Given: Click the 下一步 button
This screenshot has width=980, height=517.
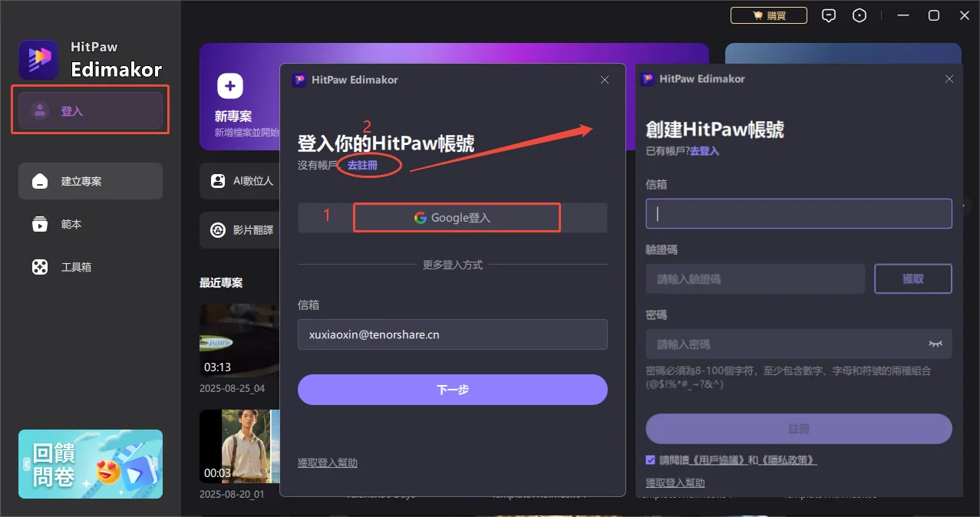Looking at the screenshot, I should pos(453,390).
